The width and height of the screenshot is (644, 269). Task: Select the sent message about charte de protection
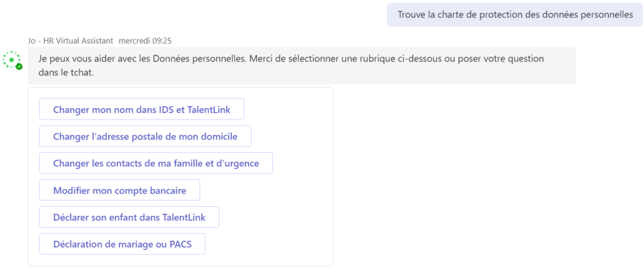[x=515, y=14]
